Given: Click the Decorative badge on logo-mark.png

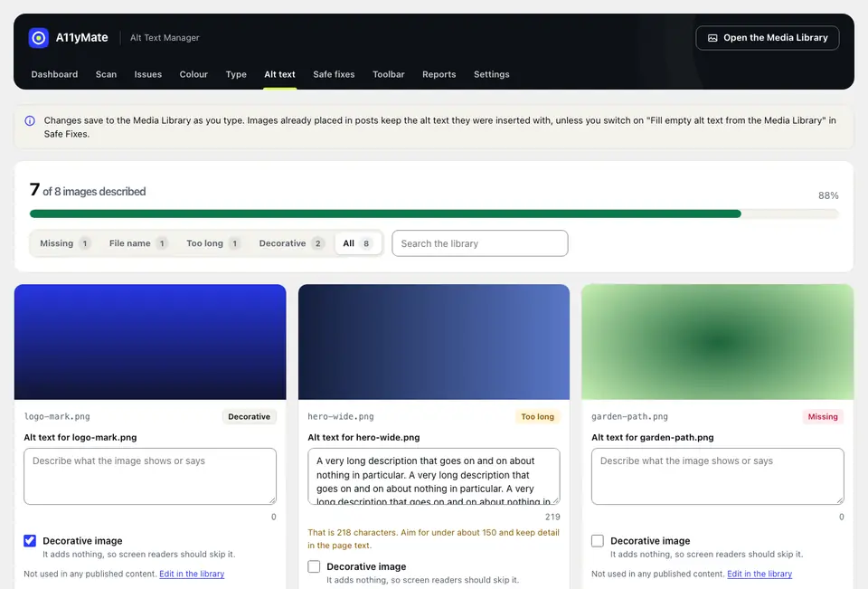Looking at the screenshot, I should (250, 417).
